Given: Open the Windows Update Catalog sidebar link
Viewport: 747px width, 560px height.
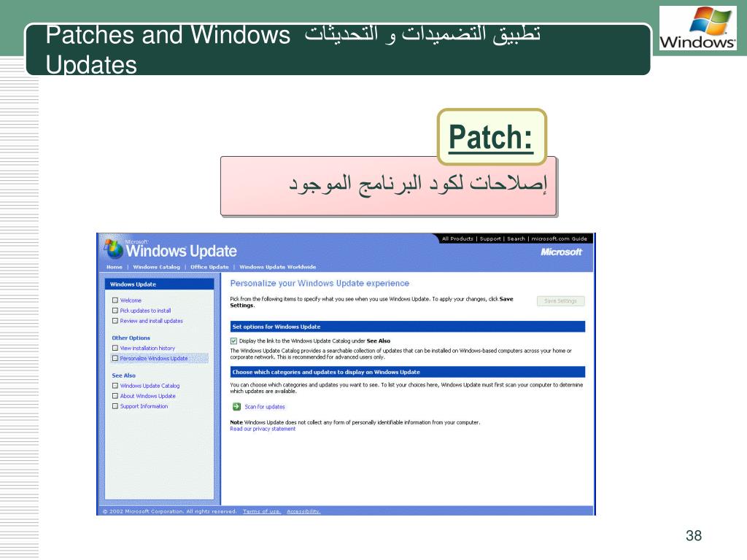Looking at the screenshot, I should point(150,386).
